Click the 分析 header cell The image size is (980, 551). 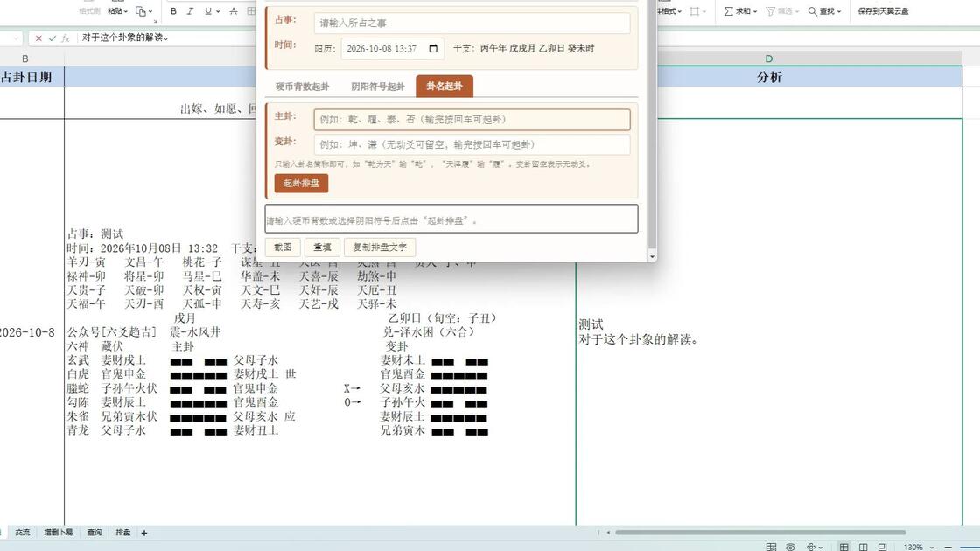point(769,77)
